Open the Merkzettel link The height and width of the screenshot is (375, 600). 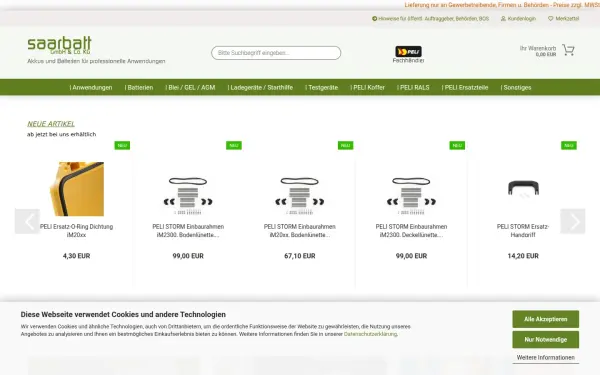click(567, 18)
